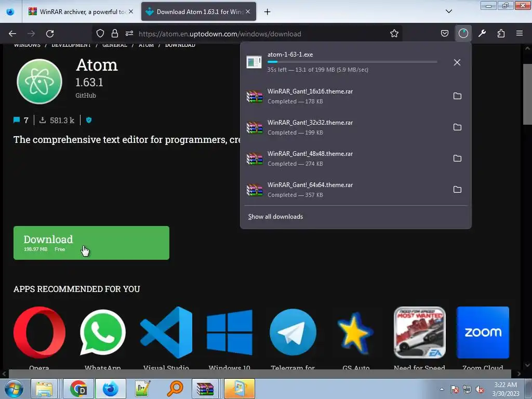This screenshot has width=532, height=399.
Task: Cancel the atom-1-63-1.exe download
Action: click(x=457, y=62)
